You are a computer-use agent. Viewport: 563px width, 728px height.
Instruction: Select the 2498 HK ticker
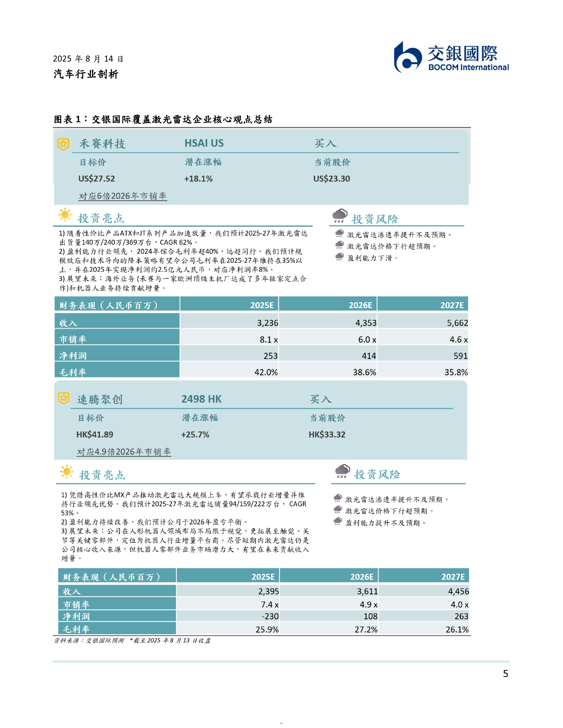[x=201, y=399]
